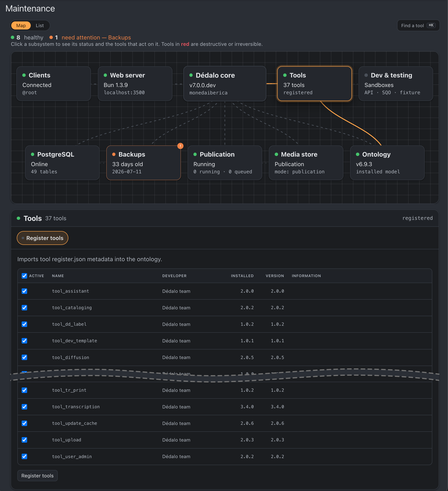
Task: Click the tool_dev_template name cell
Action: point(74,341)
